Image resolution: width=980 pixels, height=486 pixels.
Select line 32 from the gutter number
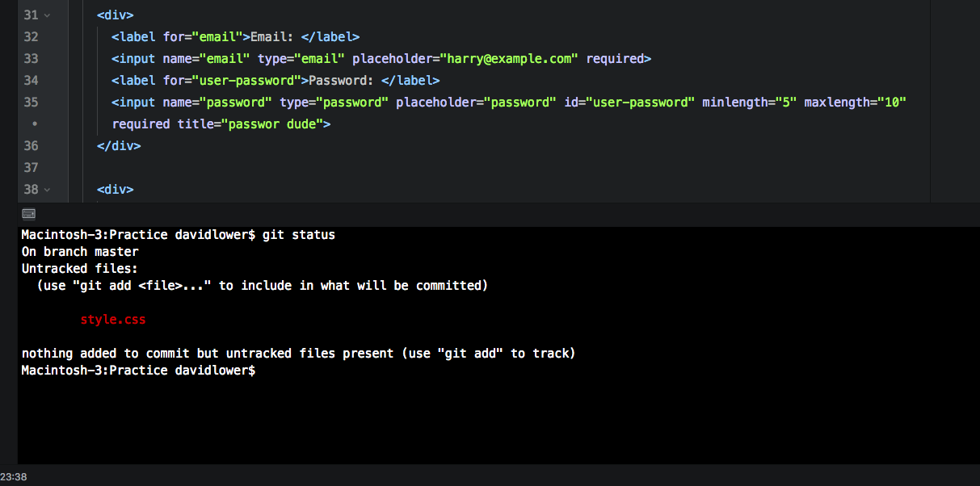[x=32, y=37]
